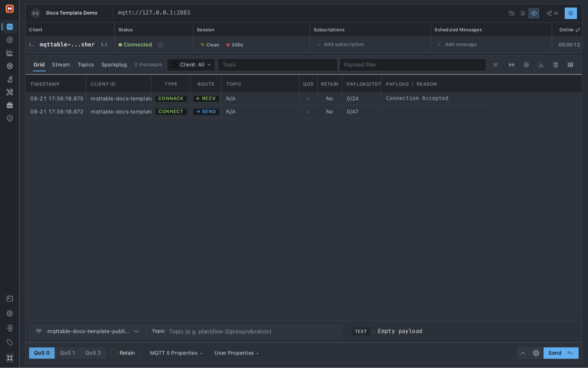Screen dimensions: 588x368
Task: Click the 300s session expiry badge
Action: coord(234,45)
